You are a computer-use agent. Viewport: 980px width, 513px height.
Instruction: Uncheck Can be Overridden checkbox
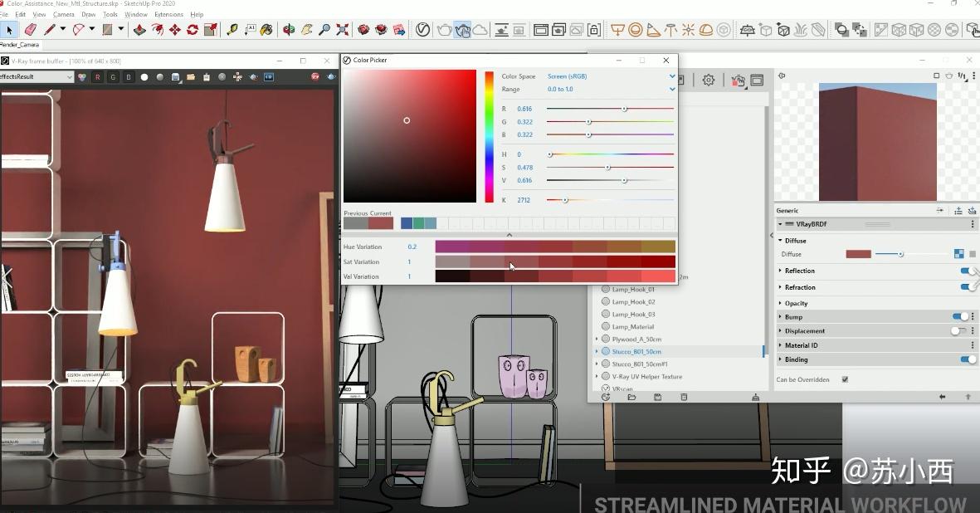tap(845, 379)
